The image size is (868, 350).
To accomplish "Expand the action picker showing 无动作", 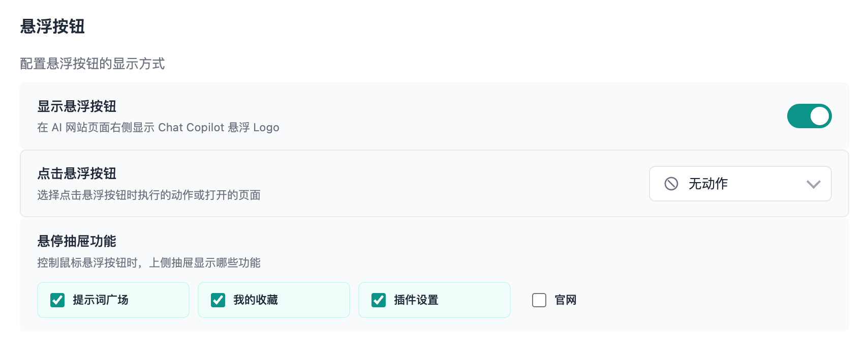I will tap(740, 184).
